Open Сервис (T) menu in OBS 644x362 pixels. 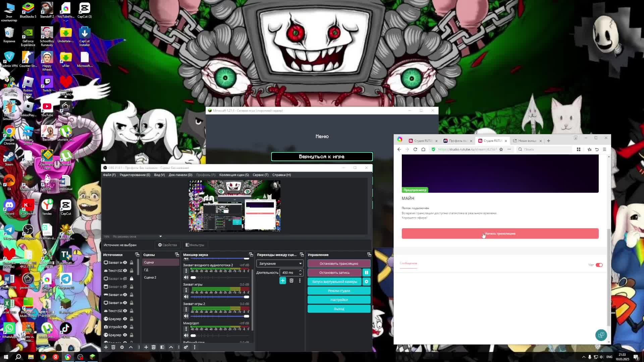point(261,175)
